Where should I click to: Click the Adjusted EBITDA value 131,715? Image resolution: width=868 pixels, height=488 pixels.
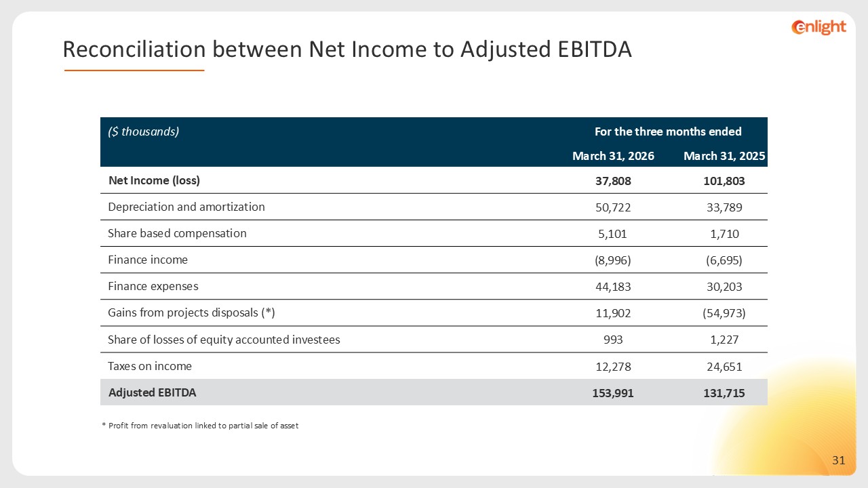pyautogui.click(x=724, y=392)
